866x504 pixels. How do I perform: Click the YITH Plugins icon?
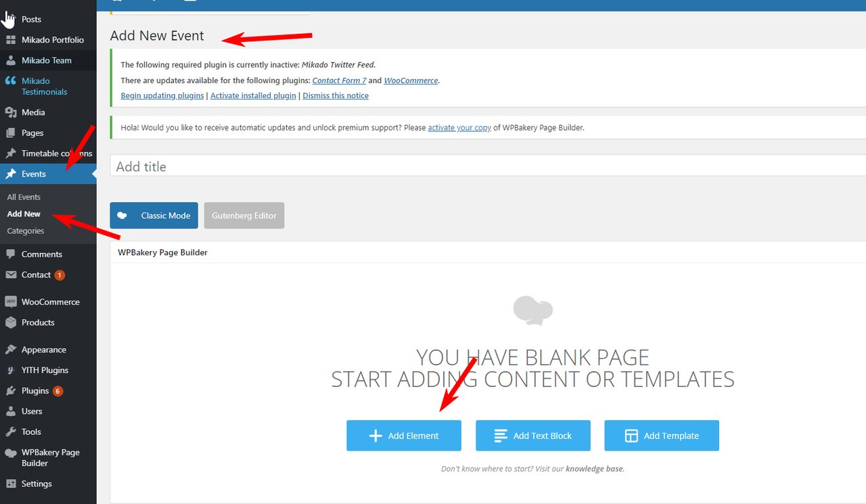pyautogui.click(x=11, y=370)
